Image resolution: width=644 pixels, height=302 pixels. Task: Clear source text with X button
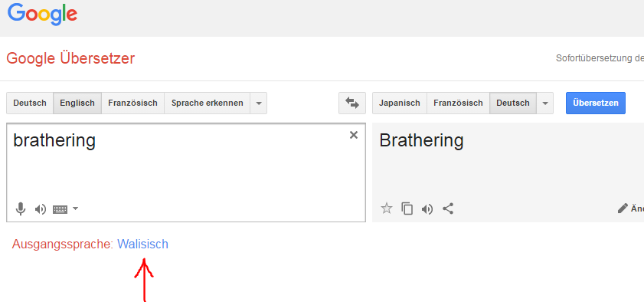point(353,135)
